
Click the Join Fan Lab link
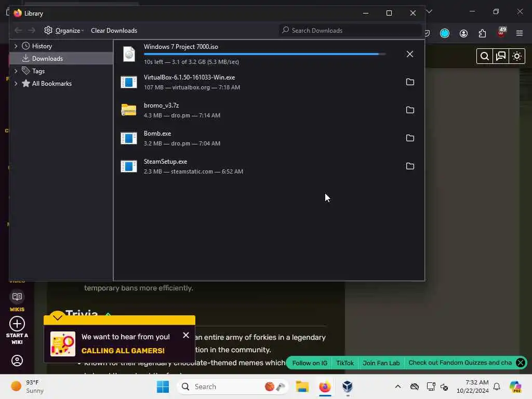point(381,363)
